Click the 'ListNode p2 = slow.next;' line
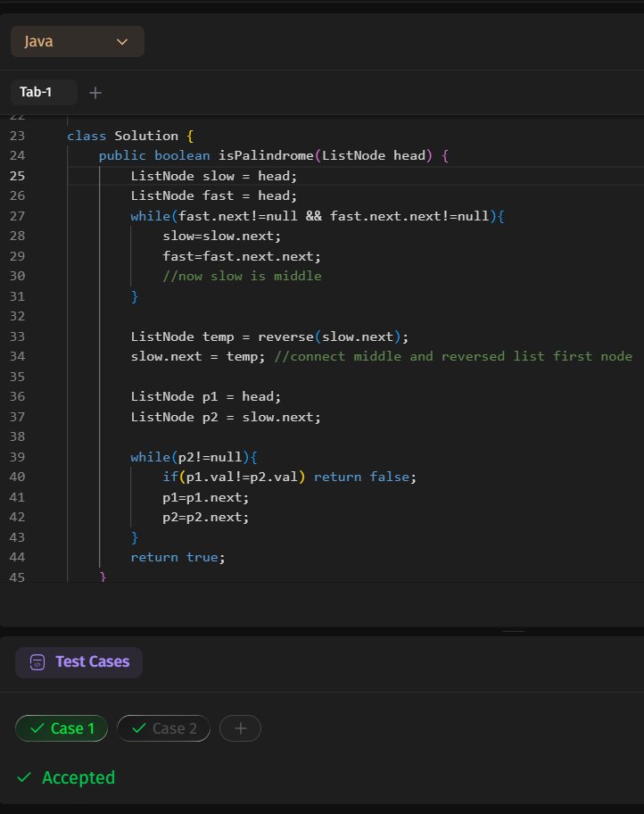This screenshot has height=814, width=644. coord(226,418)
